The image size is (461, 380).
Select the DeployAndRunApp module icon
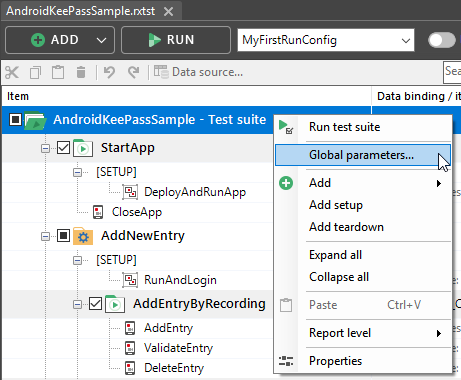tap(130, 192)
